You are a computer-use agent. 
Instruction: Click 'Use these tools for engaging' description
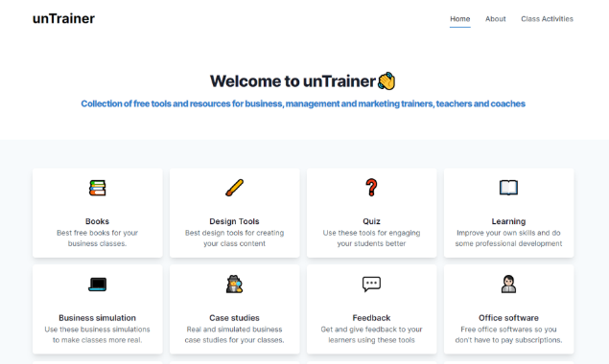coord(371,238)
